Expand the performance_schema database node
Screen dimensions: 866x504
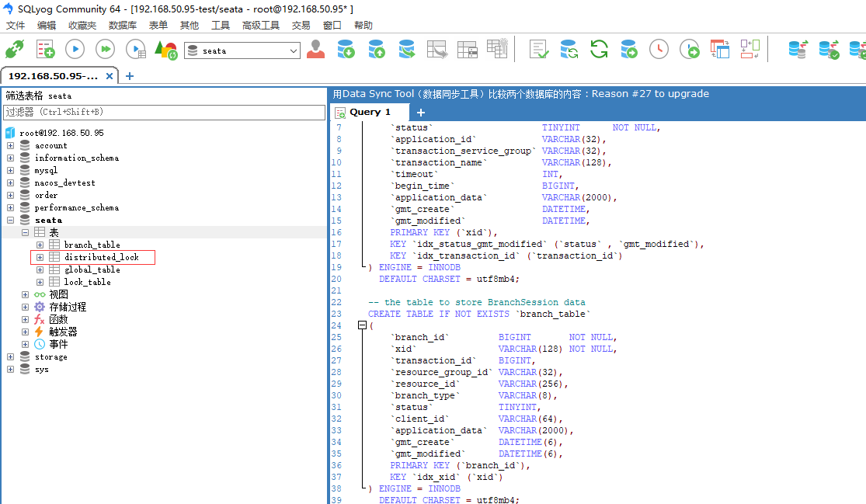coord(11,207)
